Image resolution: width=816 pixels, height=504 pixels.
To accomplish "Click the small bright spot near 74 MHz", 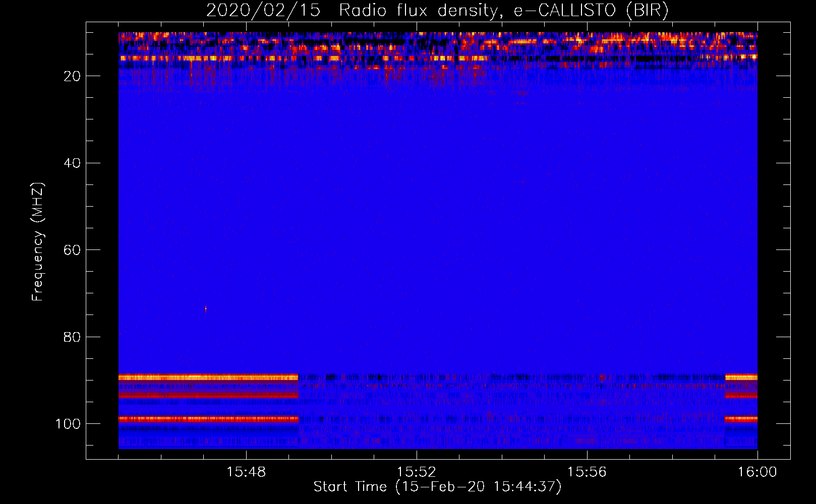I will (x=206, y=309).
